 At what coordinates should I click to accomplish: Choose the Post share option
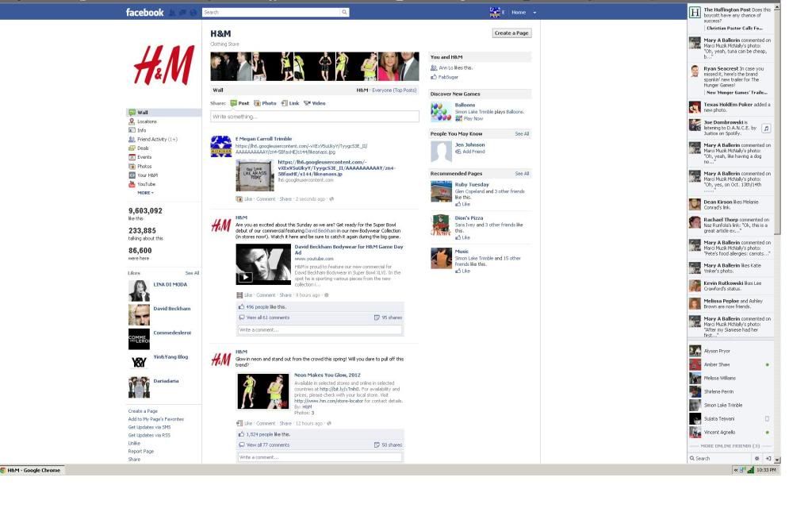[239, 103]
